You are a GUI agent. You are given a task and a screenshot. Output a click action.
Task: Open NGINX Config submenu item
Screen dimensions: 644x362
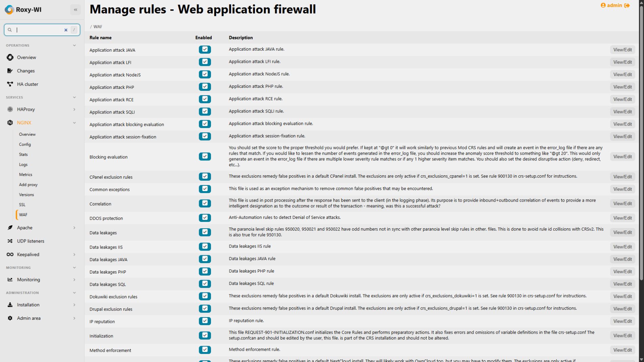[25, 145]
